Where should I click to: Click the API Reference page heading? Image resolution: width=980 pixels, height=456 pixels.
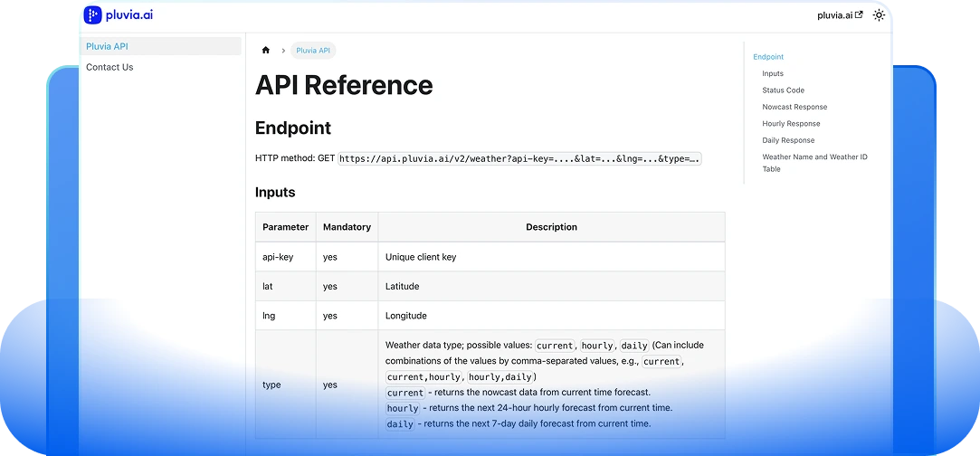pyautogui.click(x=344, y=85)
